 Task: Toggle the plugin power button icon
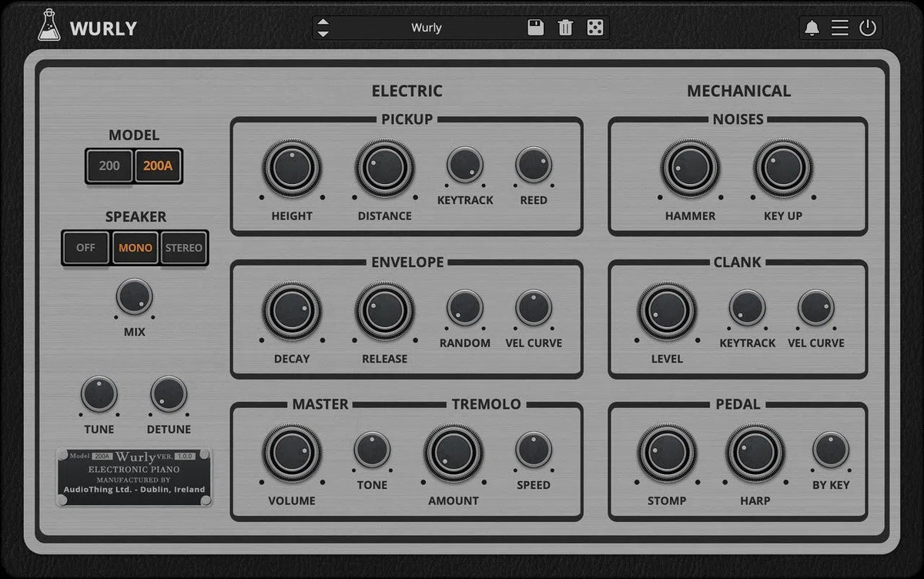tap(868, 27)
